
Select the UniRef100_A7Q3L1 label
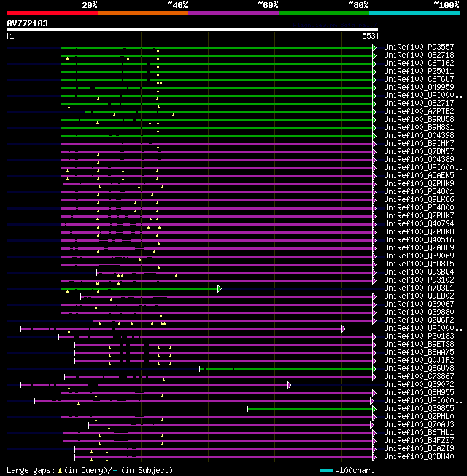point(419,288)
